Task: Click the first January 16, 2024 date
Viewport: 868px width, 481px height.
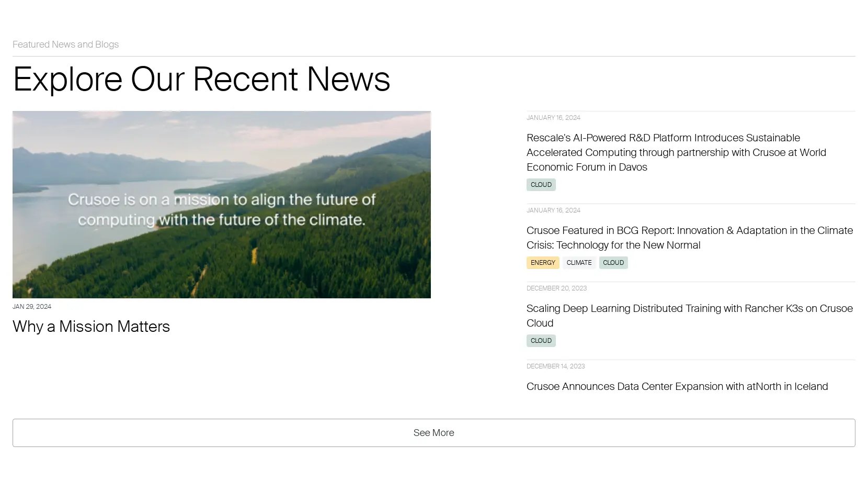Action: point(553,118)
